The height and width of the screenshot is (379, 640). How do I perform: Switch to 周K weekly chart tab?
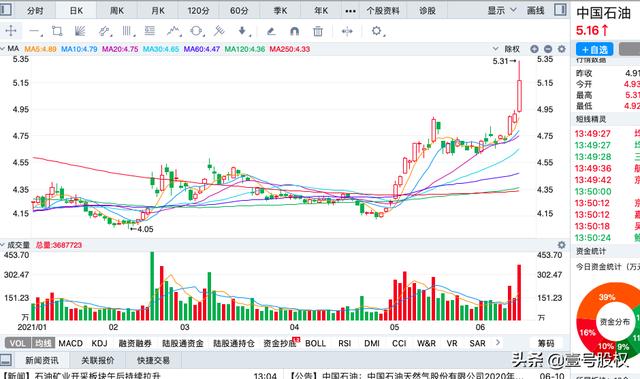click(x=117, y=11)
